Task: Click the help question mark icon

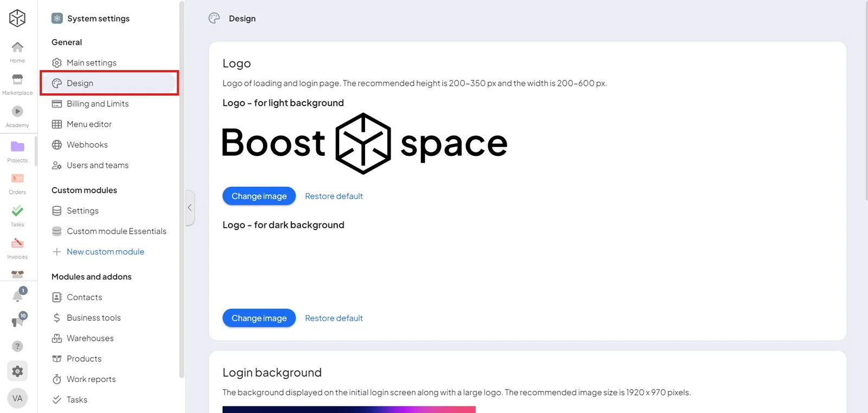Action: click(17, 346)
